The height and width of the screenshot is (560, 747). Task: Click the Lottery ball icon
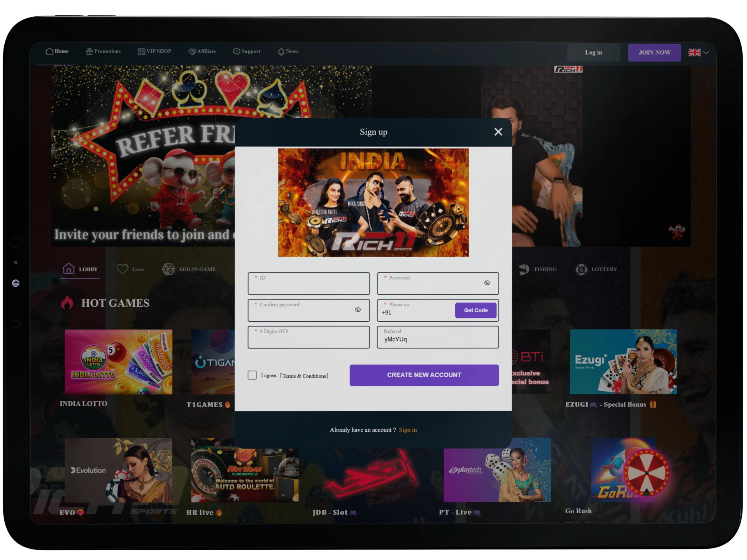point(581,269)
